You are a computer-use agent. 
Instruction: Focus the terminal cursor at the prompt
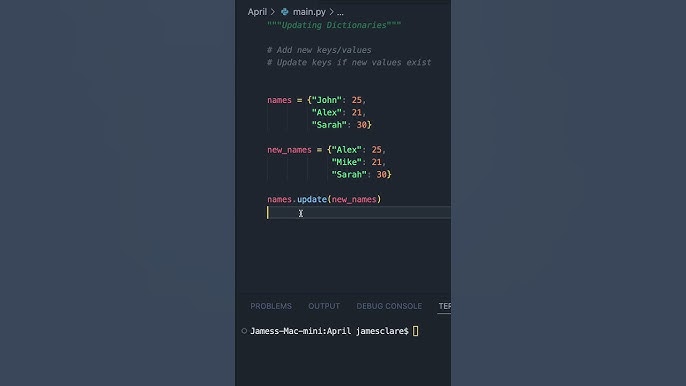415,331
